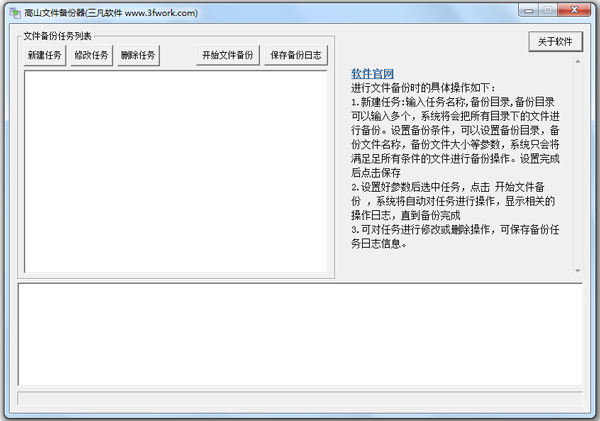Click the backup instructions text in help panel
The height and width of the screenshot is (421, 600).
click(458, 172)
